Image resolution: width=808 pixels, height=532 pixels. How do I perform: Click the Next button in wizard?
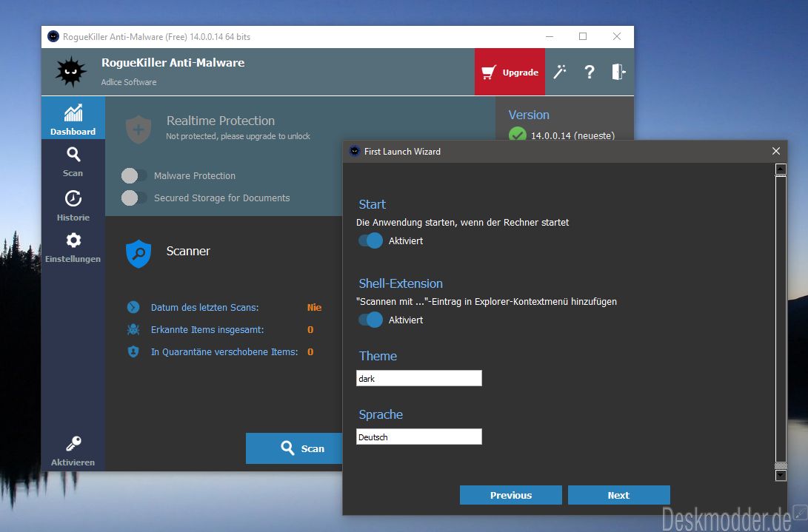pyautogui.click(x=618, y=495)
